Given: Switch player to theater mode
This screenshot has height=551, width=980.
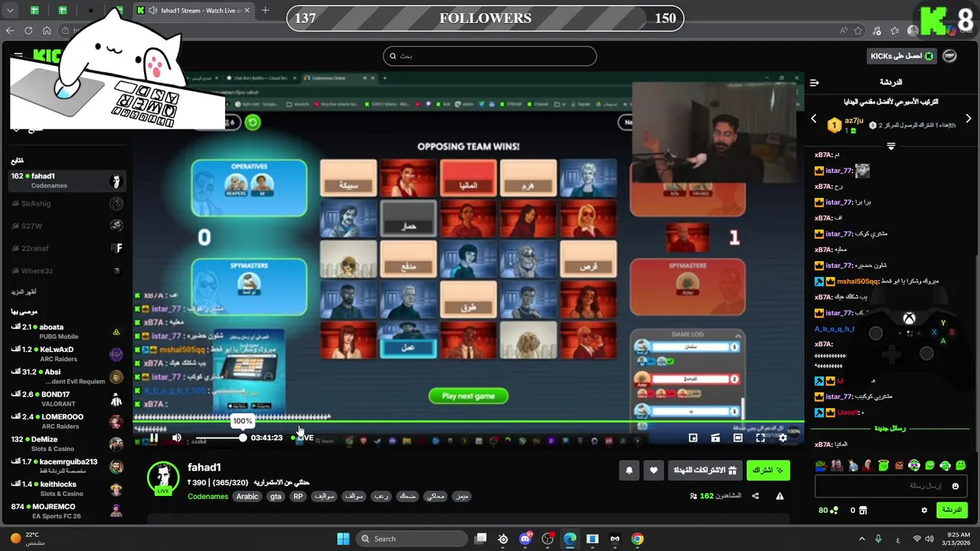Looking at the screenshot, I should (x=738, y=438).
